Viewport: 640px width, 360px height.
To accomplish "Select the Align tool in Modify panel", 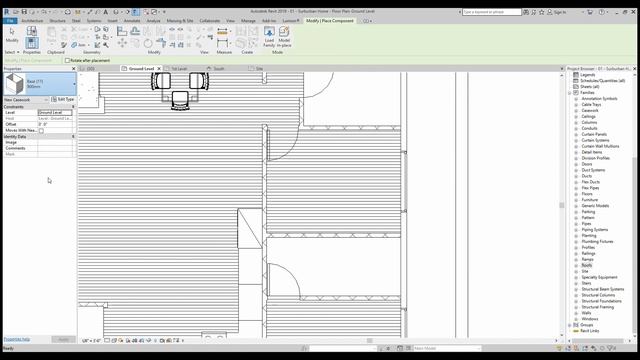I will click(122, 31).
